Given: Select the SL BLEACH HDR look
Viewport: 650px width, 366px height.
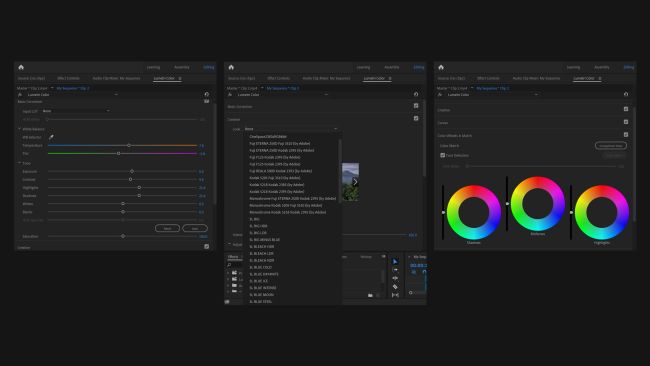Looking at the screenshot, I should (262, 247).
